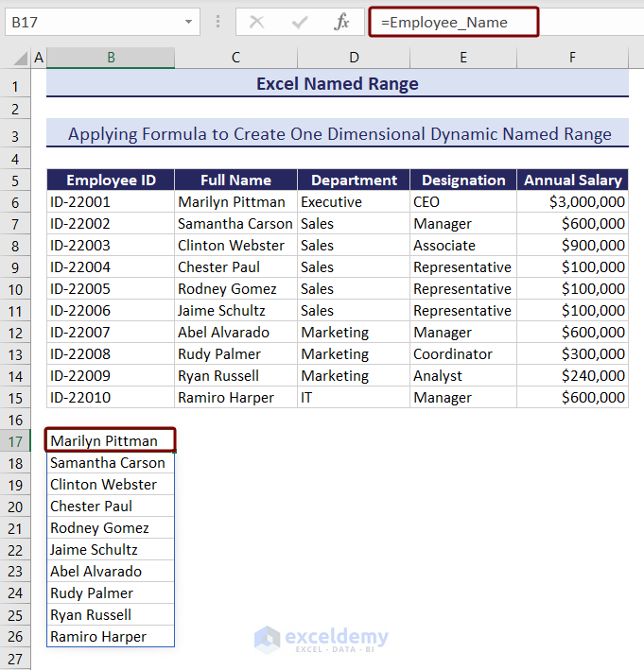This screenshot has height=670, width=644.
Task: Click the $3,000,000 salary cell
Action: tap(572, 201)
